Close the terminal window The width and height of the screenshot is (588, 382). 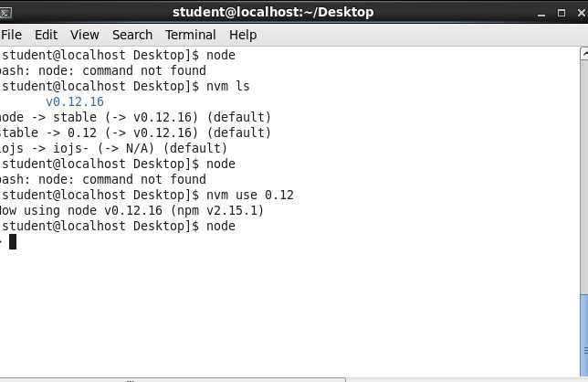(582, 13)
